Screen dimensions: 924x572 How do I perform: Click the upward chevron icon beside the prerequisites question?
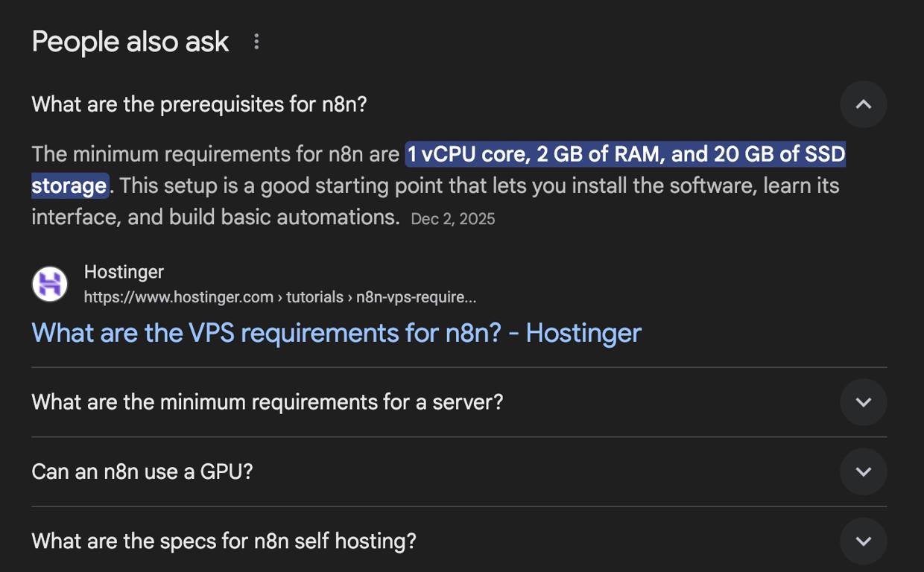coord(863,104)
